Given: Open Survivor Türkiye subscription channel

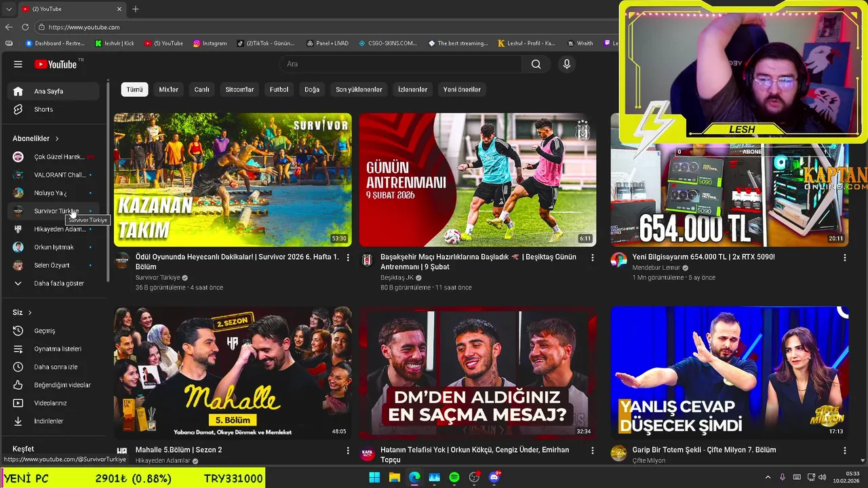Looking at the screenshot, I should coord(54,211).
